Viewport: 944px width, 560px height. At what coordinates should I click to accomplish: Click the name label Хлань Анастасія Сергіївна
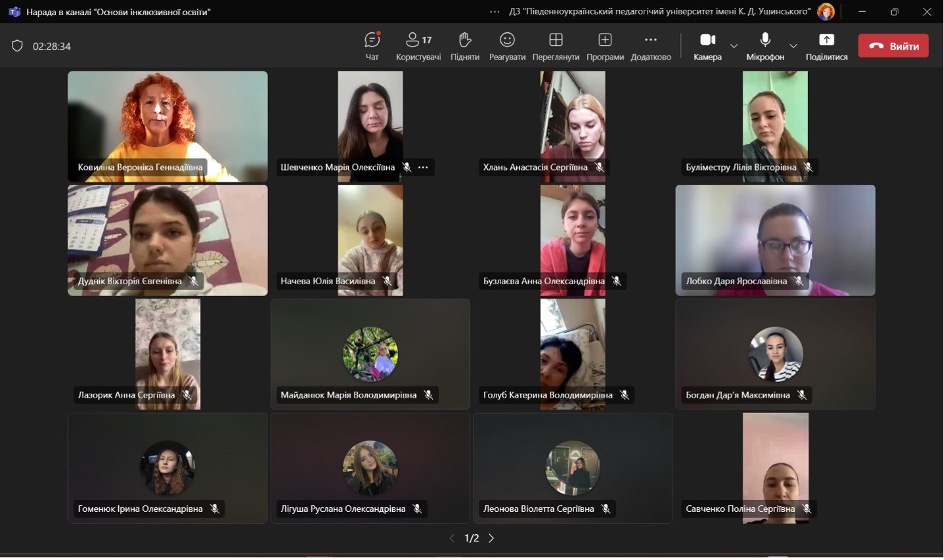pyautogui.click(x=535, y=168)
